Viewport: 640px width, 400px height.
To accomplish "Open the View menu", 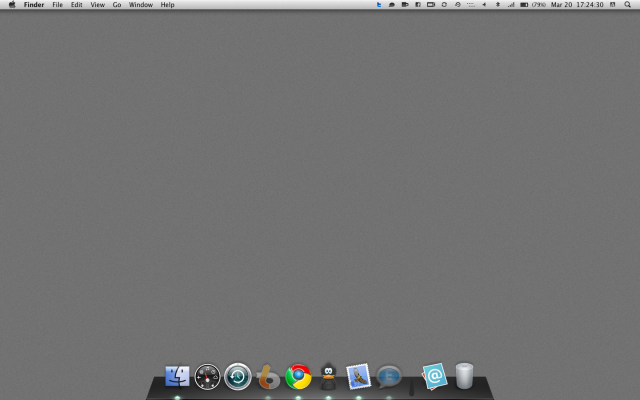I will tap(98, 4).
